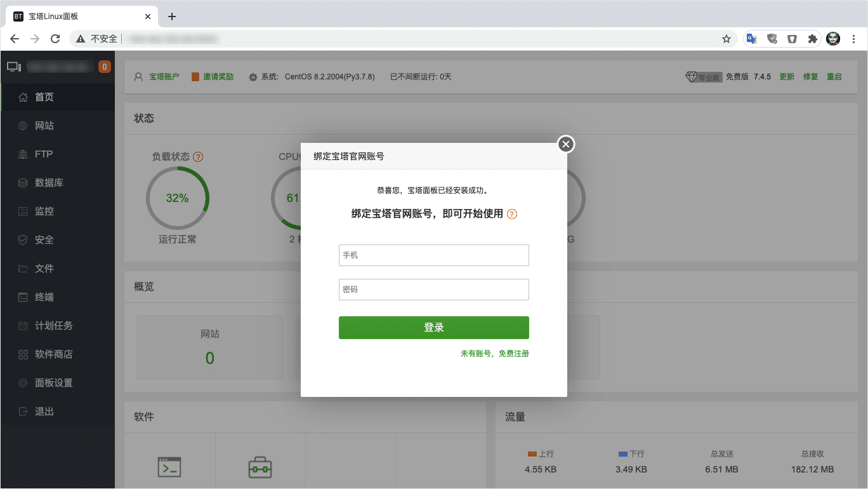Viewport: 868px width, 489px height.
Task: Bookmark the page with the star icon
Action: coord(727,39)
